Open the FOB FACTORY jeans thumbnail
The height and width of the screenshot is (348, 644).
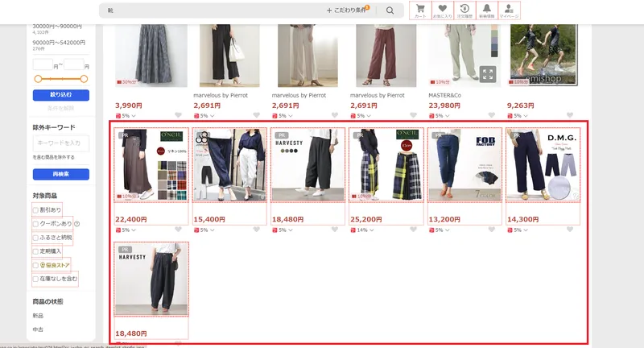tap(464, 165)
